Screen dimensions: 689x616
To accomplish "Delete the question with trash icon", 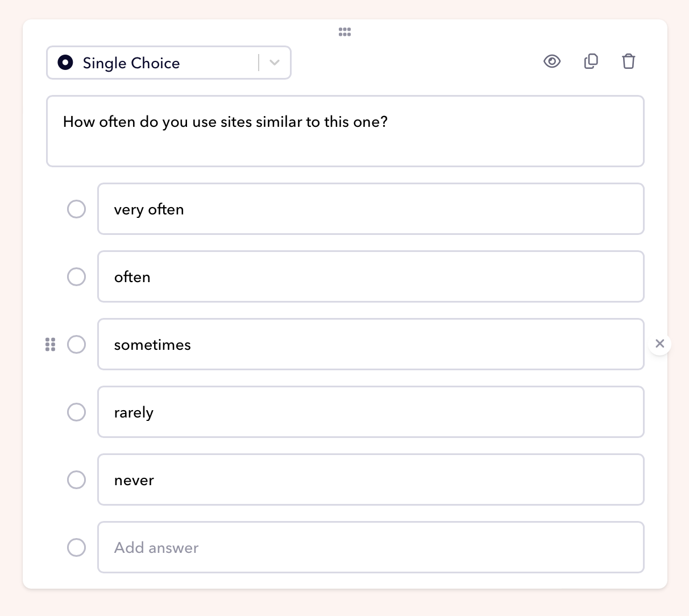I will pos(628,61).
